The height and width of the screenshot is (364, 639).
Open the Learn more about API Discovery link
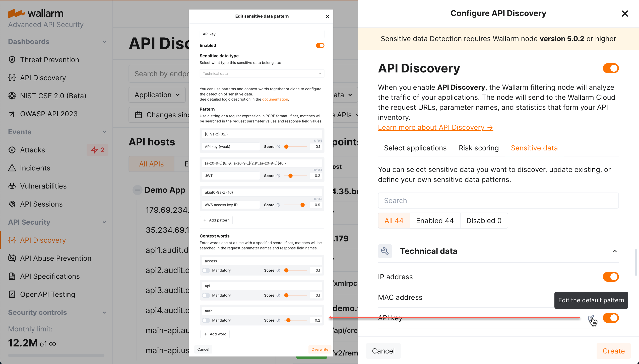coord(435,127)
